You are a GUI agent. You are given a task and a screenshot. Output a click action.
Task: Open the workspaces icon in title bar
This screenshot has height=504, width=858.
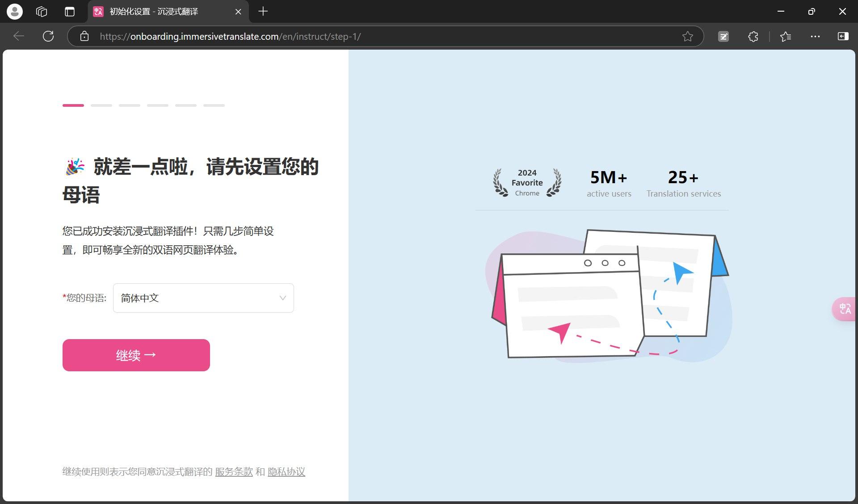42,12
